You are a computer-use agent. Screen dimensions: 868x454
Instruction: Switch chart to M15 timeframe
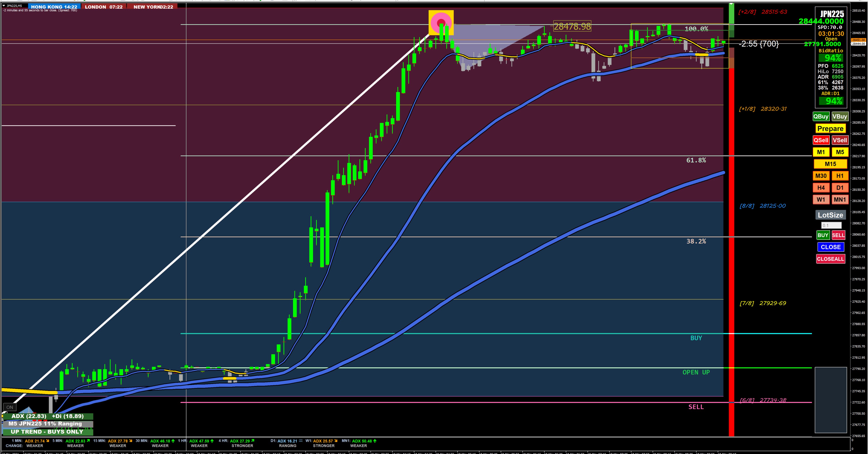click(x=830, y=164)
